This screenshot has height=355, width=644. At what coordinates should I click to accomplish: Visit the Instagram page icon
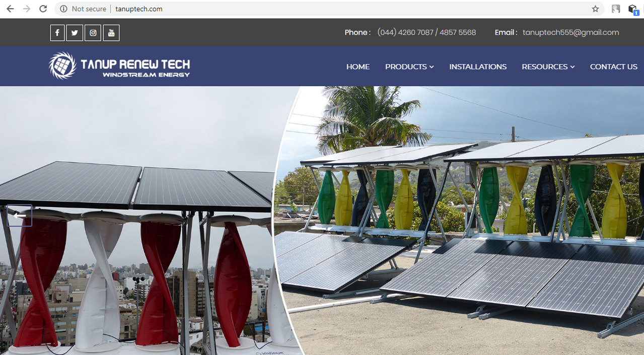click(93, 33)
